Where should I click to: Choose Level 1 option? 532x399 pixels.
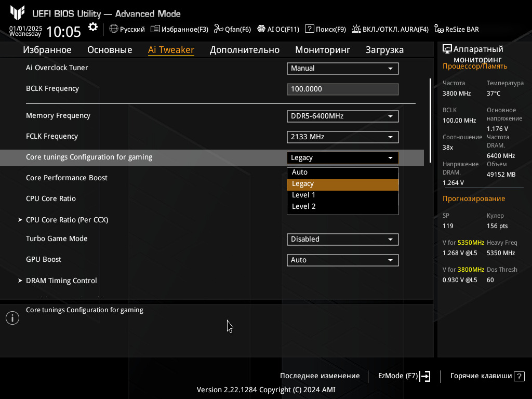(x=343, y=195)
